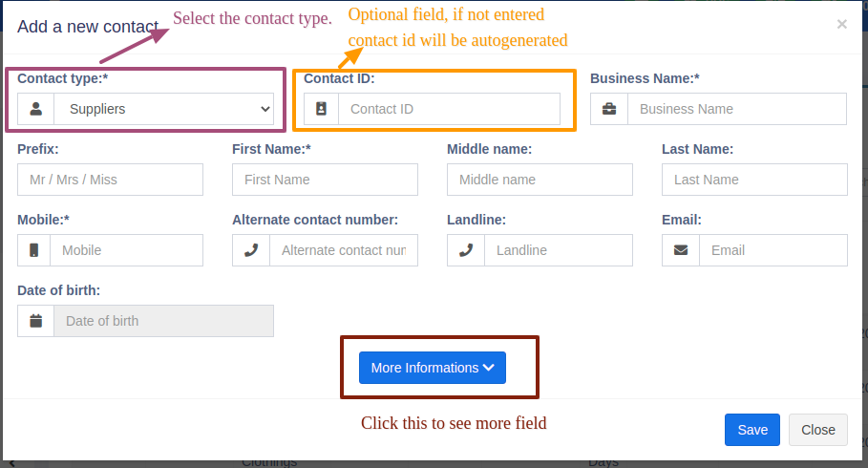Open the Contact type Suppliers dropdown
The width and height of the screenshot is (868, 468).
click(164, 109)
